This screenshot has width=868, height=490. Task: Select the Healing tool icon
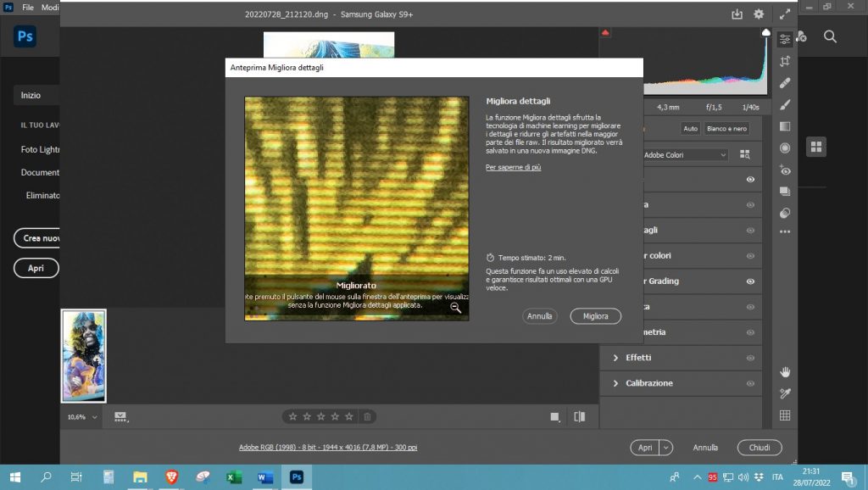click(785, 83)
